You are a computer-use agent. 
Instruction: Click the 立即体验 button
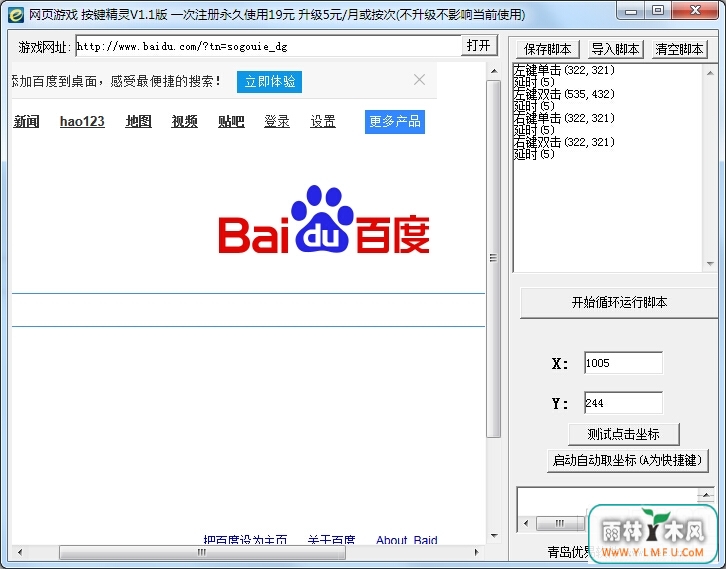click(269, 82)
